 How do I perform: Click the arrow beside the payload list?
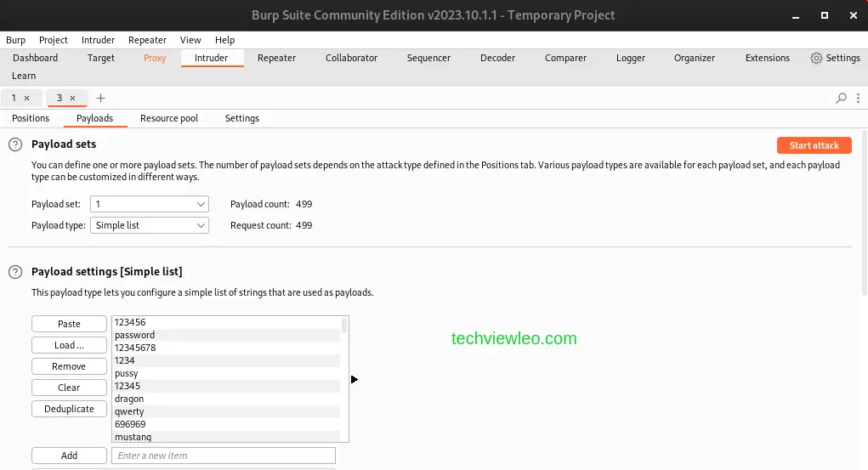point(355,380)
